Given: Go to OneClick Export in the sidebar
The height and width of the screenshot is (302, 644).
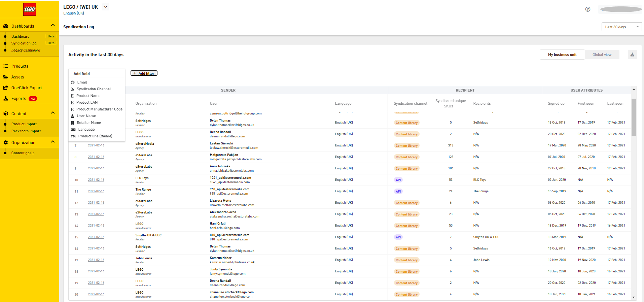Looking at the screenshot, I should (27, 88).
